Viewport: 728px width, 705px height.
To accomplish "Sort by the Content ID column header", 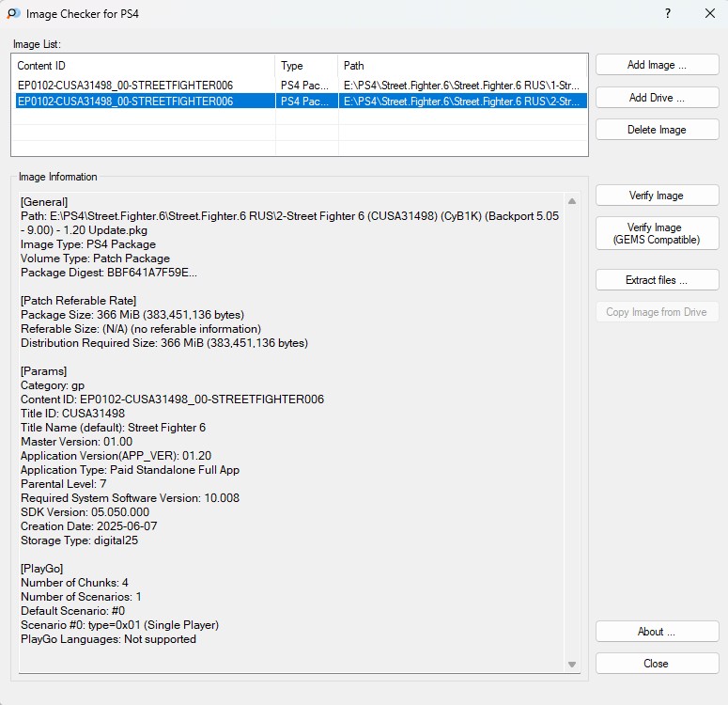I will tap(145, 66).
